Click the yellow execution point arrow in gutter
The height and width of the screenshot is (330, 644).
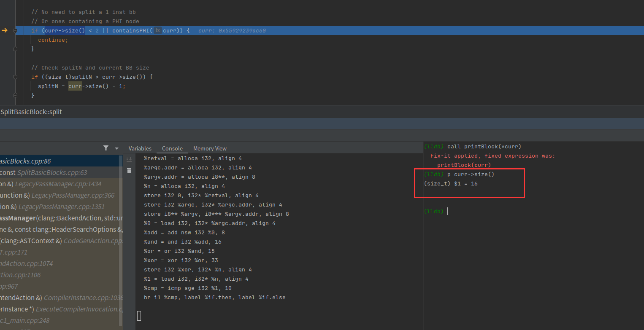[x=5, y=30]
